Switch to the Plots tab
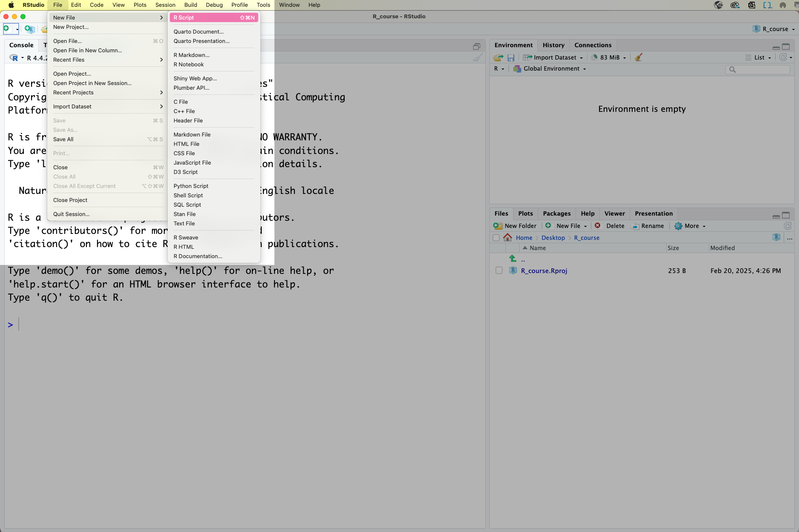Screen dimensions: 799x532 pyautogui.click(x=525, y=213)
